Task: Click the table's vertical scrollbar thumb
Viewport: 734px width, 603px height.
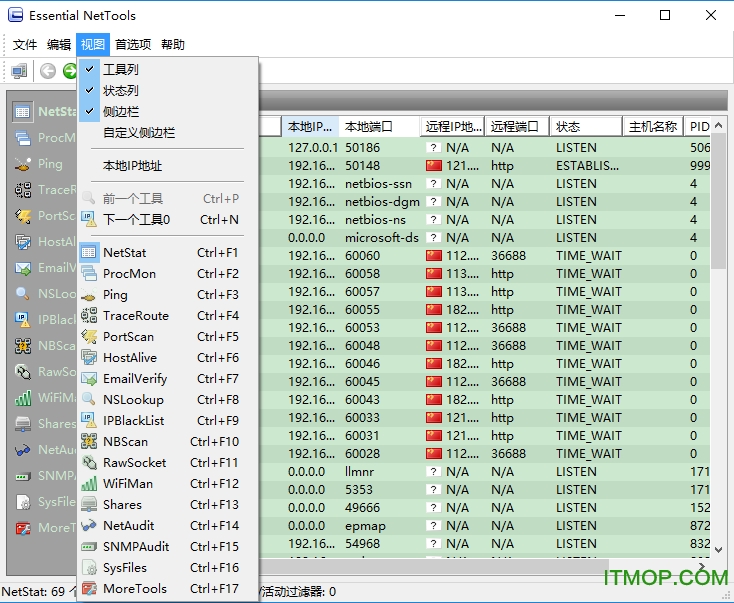Action: click(719, 201)
